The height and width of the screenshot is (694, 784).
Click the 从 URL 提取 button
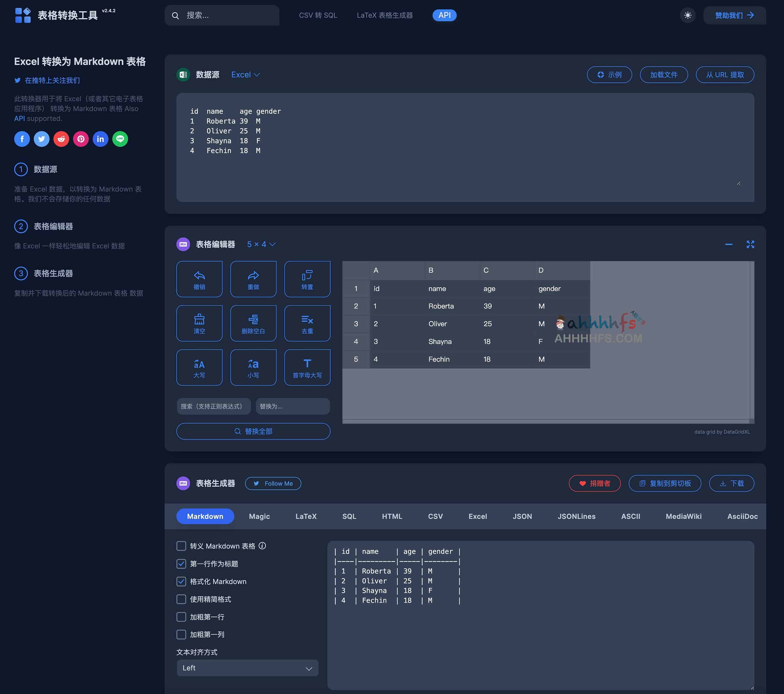[x=725, y=74]
